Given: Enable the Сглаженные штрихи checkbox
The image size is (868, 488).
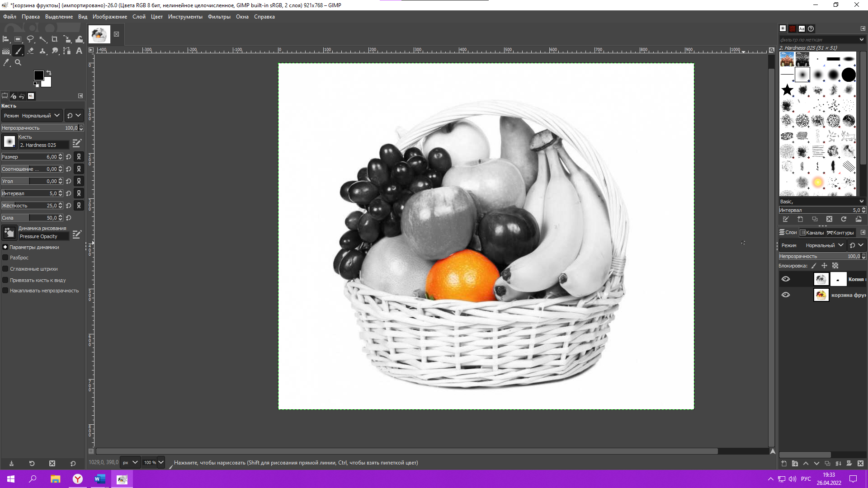Looking at the screenshot, I should click(x=5, y=269).
